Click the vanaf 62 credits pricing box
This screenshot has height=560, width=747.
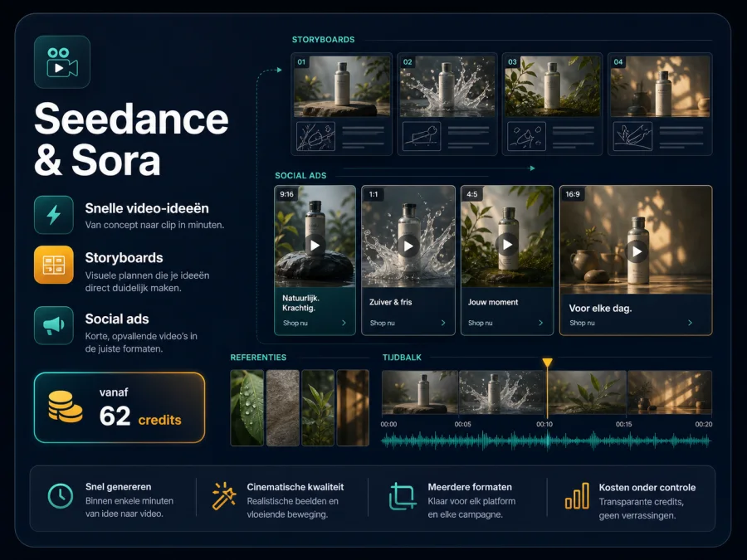120,407
